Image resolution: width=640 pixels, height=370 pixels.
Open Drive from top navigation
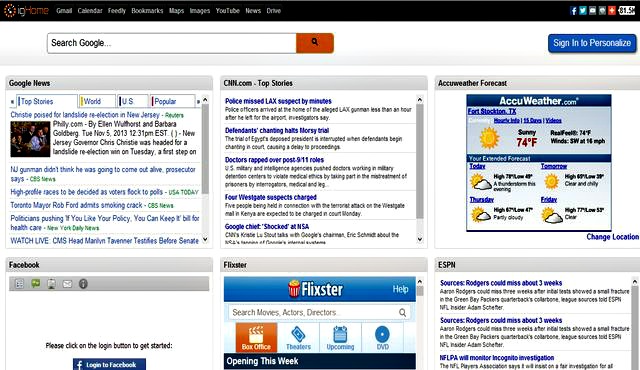click(x=273, y=11)
